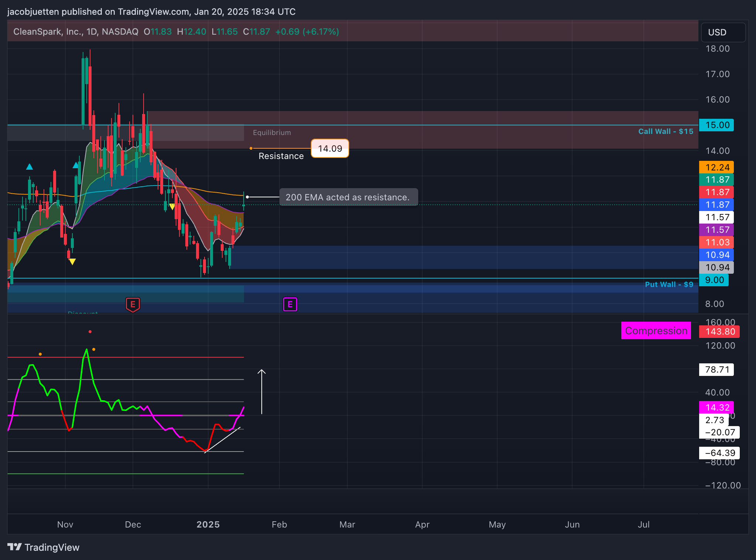Click the 12.24 orange price tag
The width and height of the screenshot is (756, 560).
point(717,167)
